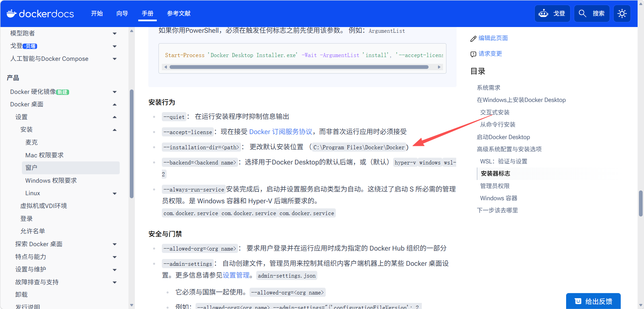Collapse the 设置 sidebar section
The width and height of the screenshot is (644, 309).
(115, 117)
